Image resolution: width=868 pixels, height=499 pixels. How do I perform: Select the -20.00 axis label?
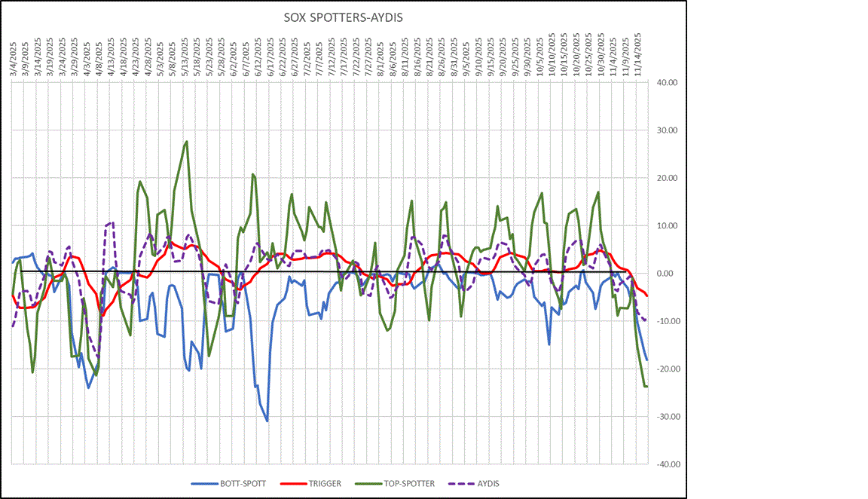tap(667, 369)
